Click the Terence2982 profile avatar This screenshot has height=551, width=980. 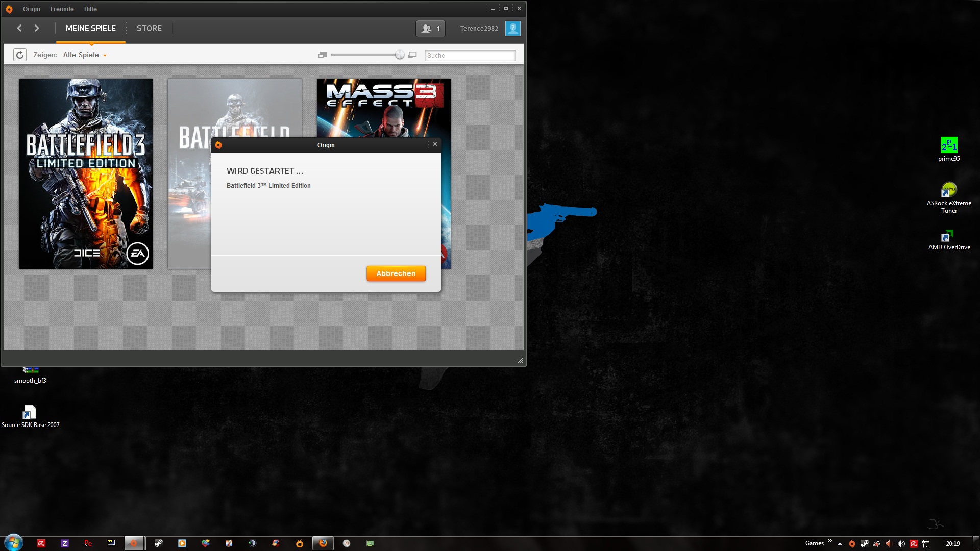coord(512,29)
